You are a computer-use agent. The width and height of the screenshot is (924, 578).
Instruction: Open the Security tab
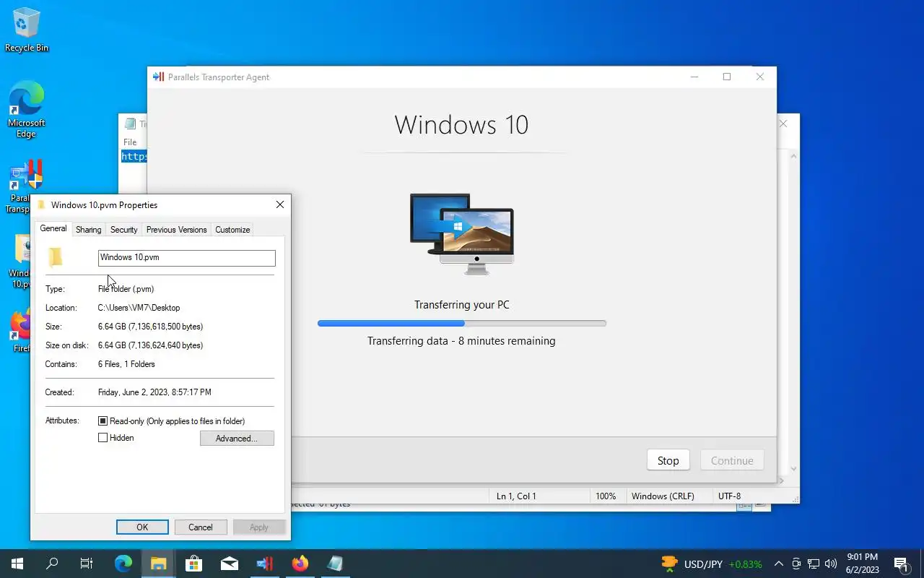124,230
